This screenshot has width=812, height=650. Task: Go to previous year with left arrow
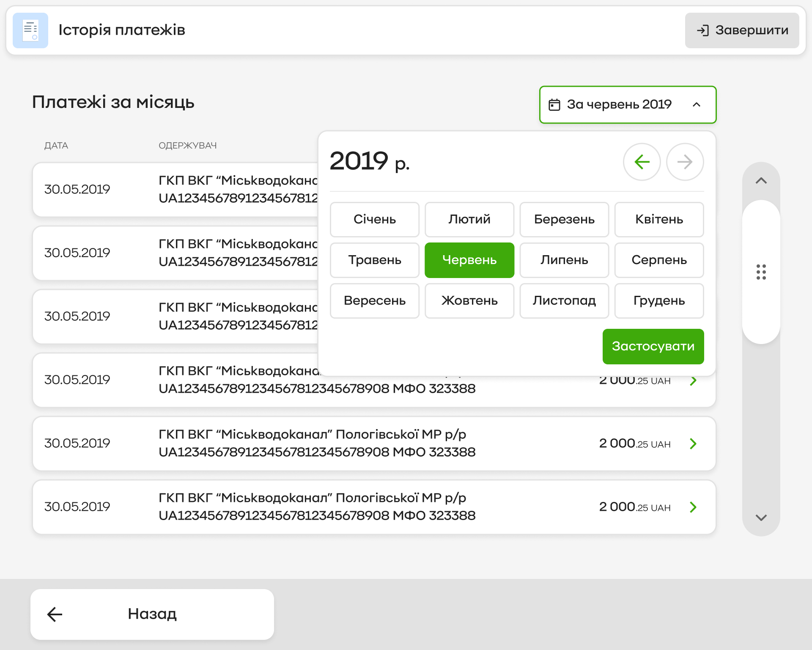pyautogui.click(x=642, y=162)
